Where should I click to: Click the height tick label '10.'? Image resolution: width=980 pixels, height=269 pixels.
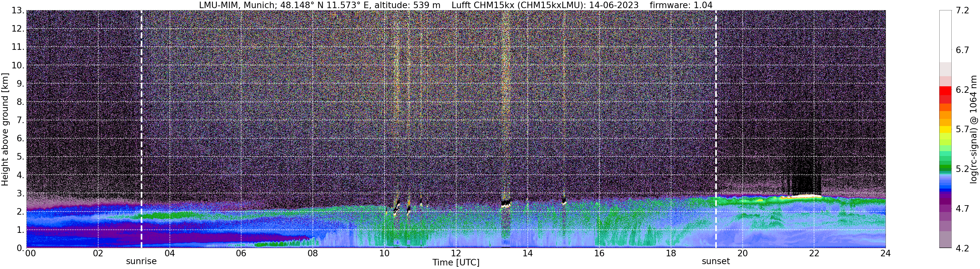[x=18, y=65]
